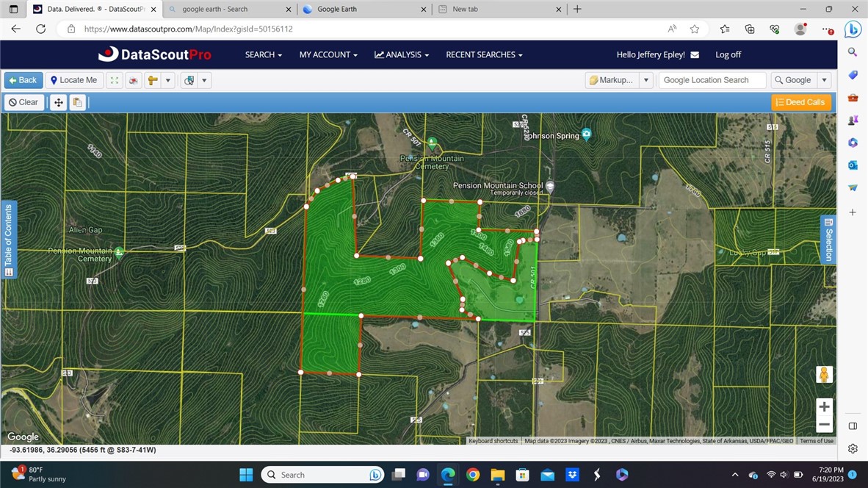The width and height of the screenshot is (868, 488).
Task: Open the Table of Contents side panel
Action: [9, 240]
